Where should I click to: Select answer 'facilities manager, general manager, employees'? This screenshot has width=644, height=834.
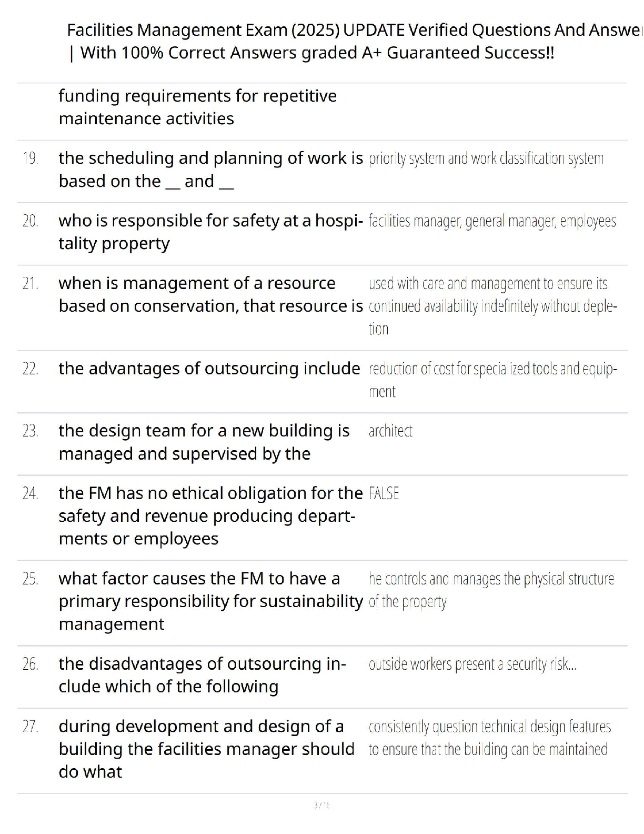coord(492,221)
